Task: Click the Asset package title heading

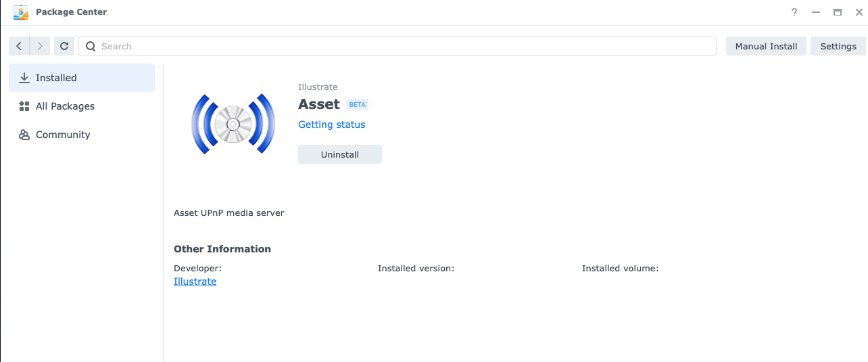Action: tap(318, 104)
